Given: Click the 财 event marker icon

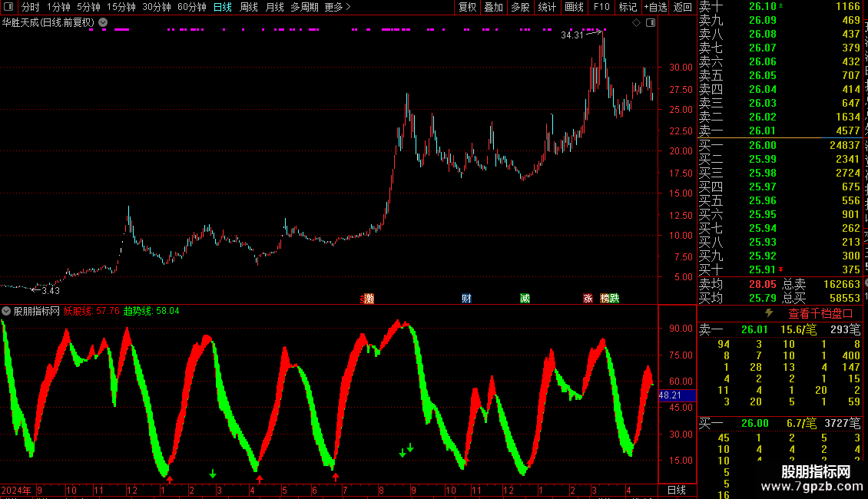Looking at the screenshot, I should [x=466, y=298].
